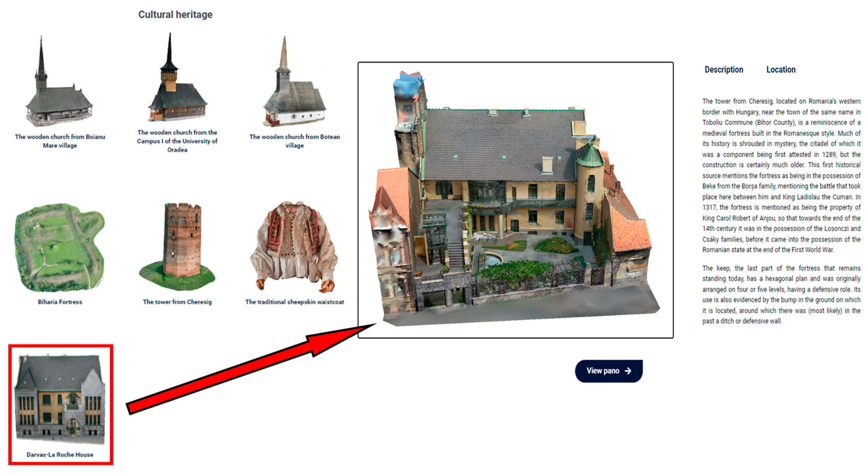
Task: Open the Cheresig tower thumbnail image
Action: (x=177, y=246)
